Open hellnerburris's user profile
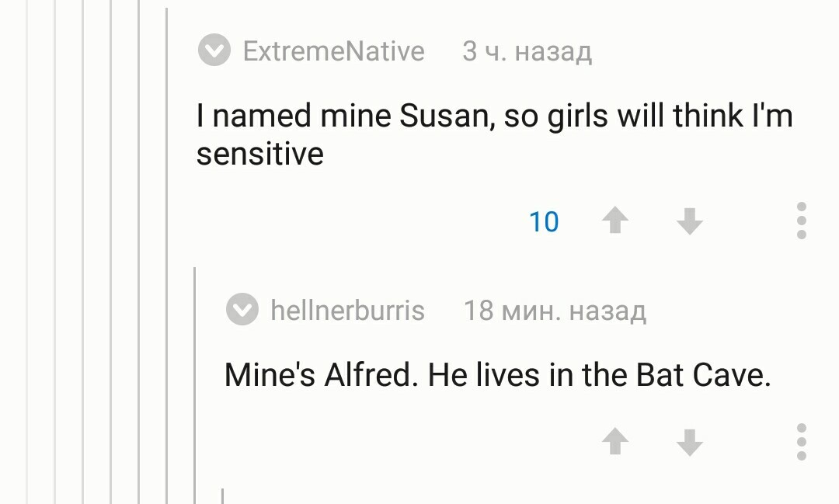839x504 pixels. click(347, 311)
